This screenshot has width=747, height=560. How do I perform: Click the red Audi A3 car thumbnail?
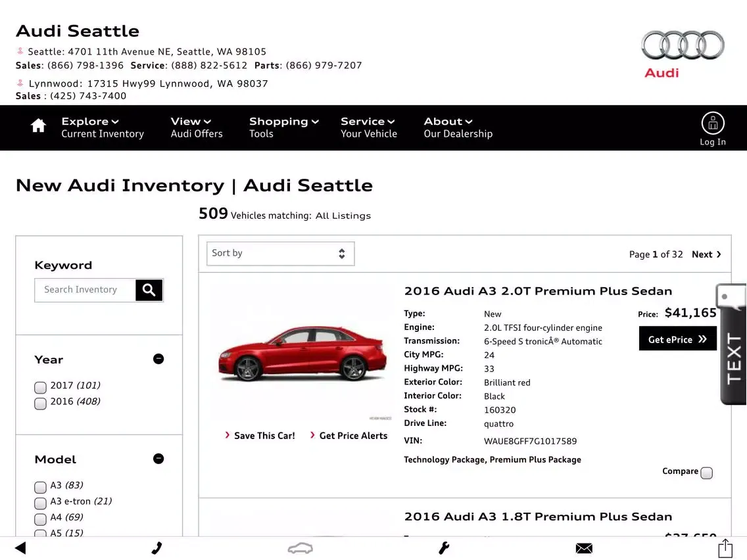pos(302,354)
